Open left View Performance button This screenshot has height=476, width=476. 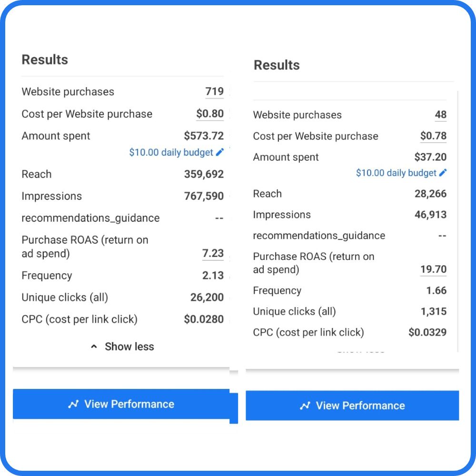tap(121, 404)
